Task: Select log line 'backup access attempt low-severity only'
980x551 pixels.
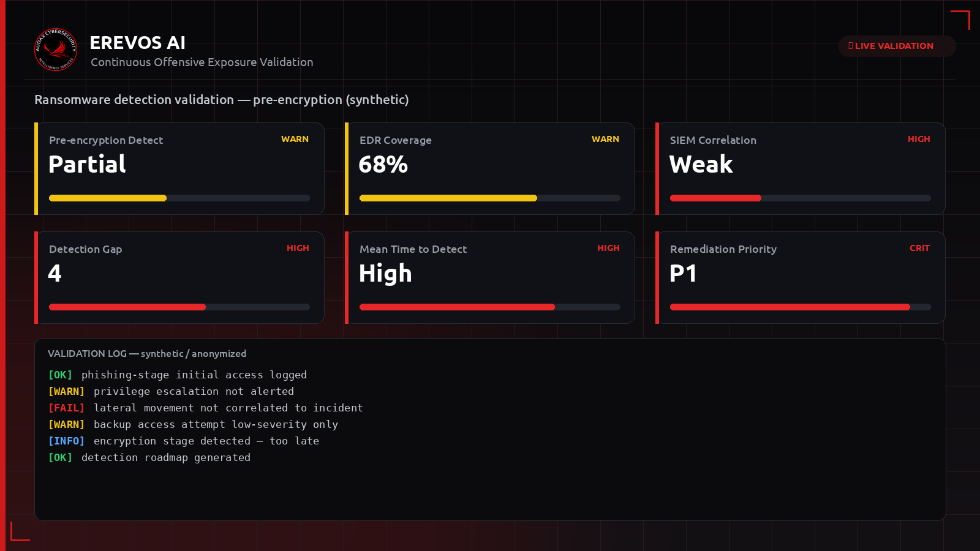Action: pos(216,424)
